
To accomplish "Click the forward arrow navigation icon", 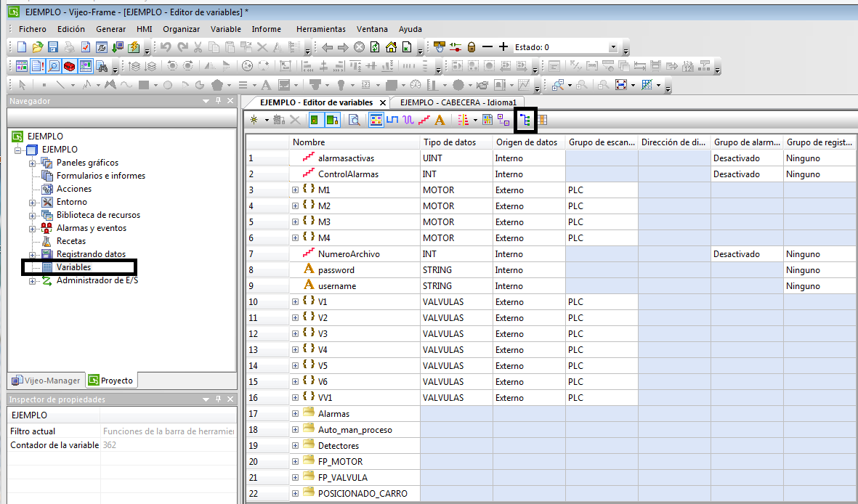I will (343, 48).
